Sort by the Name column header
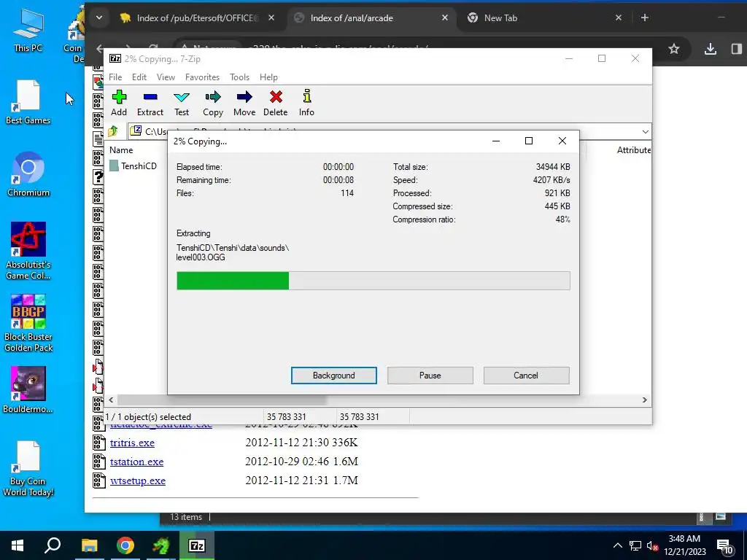The image size is (747, 560). 121,150
